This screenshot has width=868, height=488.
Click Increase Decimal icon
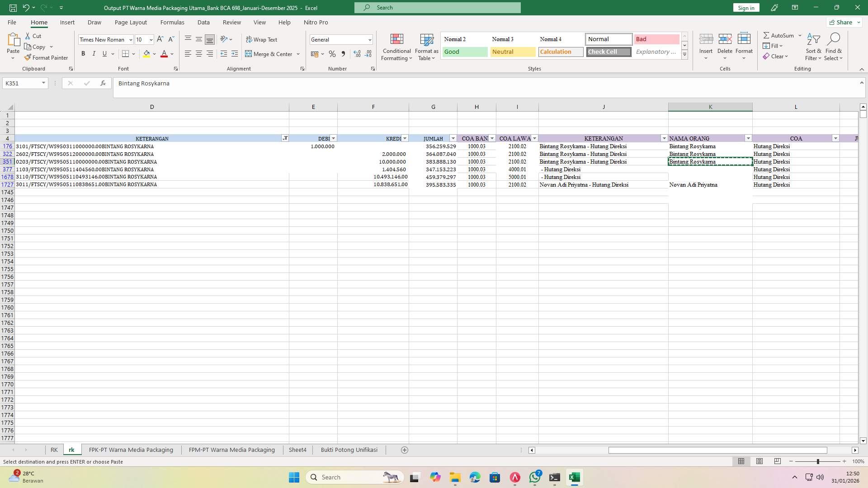tap(357, 54)
